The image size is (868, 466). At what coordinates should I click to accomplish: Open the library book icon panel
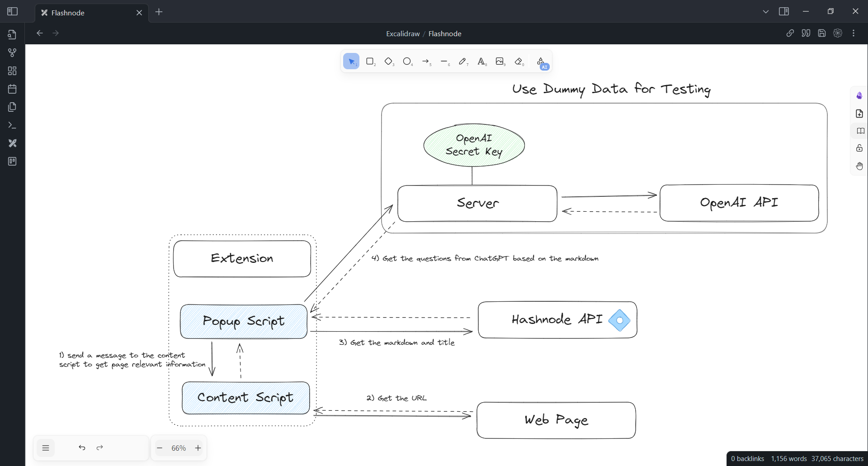860,131
